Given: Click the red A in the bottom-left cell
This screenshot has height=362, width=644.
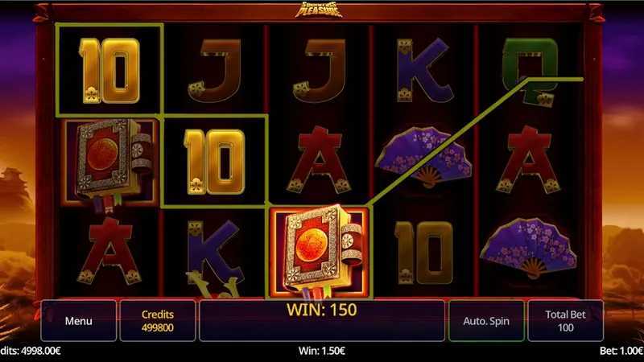Looking at the screenshot, I should [109, 251].
